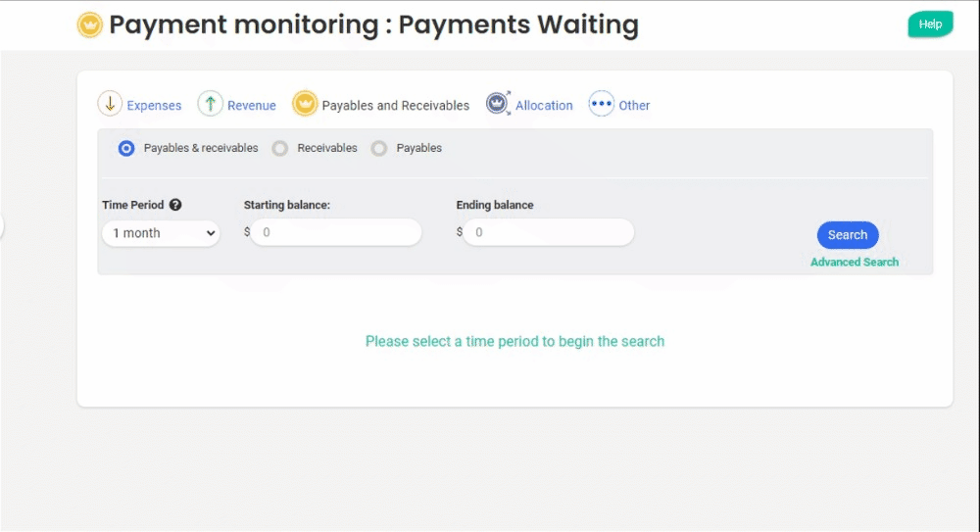Open the Time Period dropdown set to 1 month
This screenshot has width=980, height=532.
(x=161, y=233)
